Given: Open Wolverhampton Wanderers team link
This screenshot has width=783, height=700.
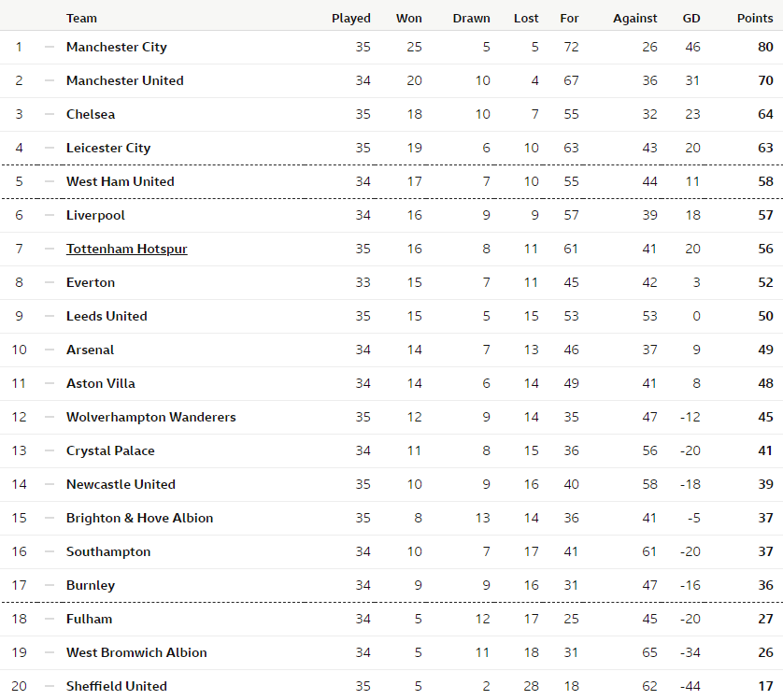Looking at the screenshot, I should tap(150, 417).
